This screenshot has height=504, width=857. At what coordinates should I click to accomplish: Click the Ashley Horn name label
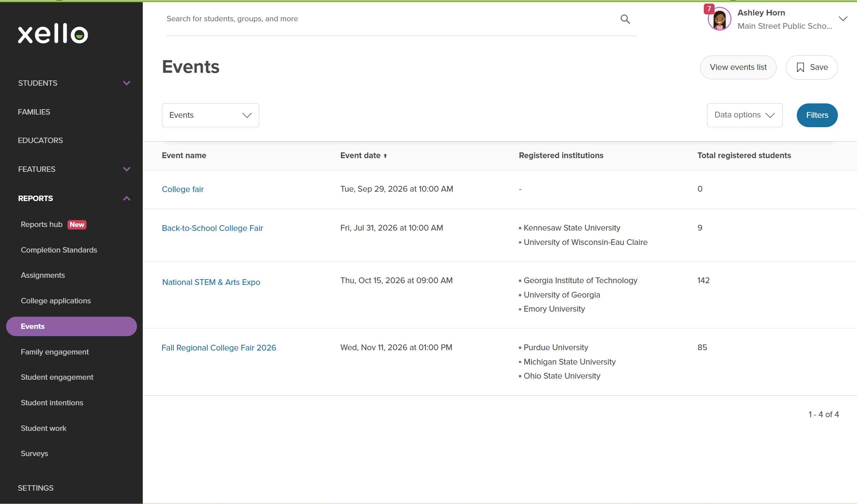click(761, 13)
